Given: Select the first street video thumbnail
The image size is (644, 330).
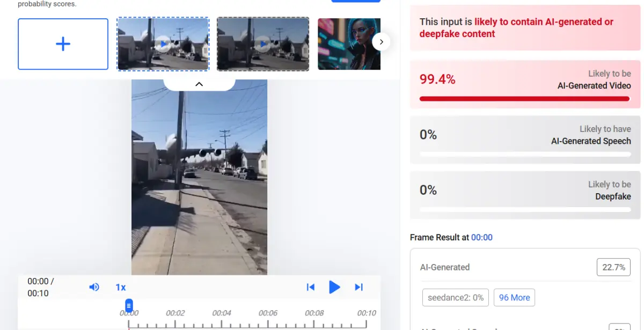Looking at the screenshot, I should (163, 44).
